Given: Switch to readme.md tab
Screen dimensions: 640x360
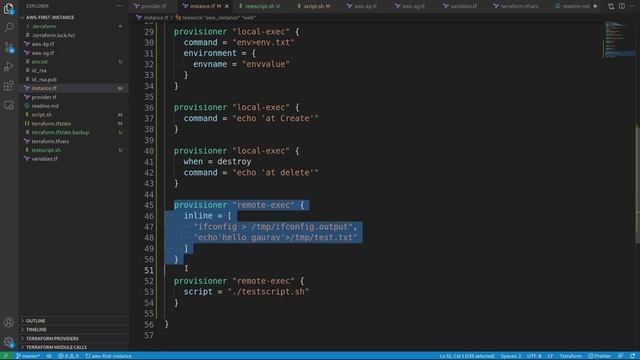Looking at the screenshot, I should coord(575,6).
